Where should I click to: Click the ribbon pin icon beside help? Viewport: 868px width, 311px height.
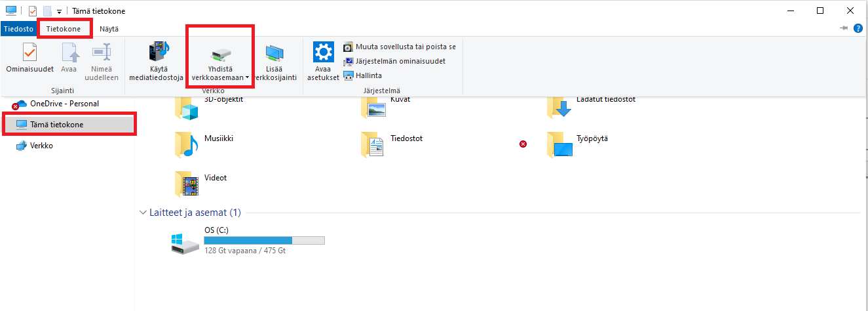click(x=844, y=29)
